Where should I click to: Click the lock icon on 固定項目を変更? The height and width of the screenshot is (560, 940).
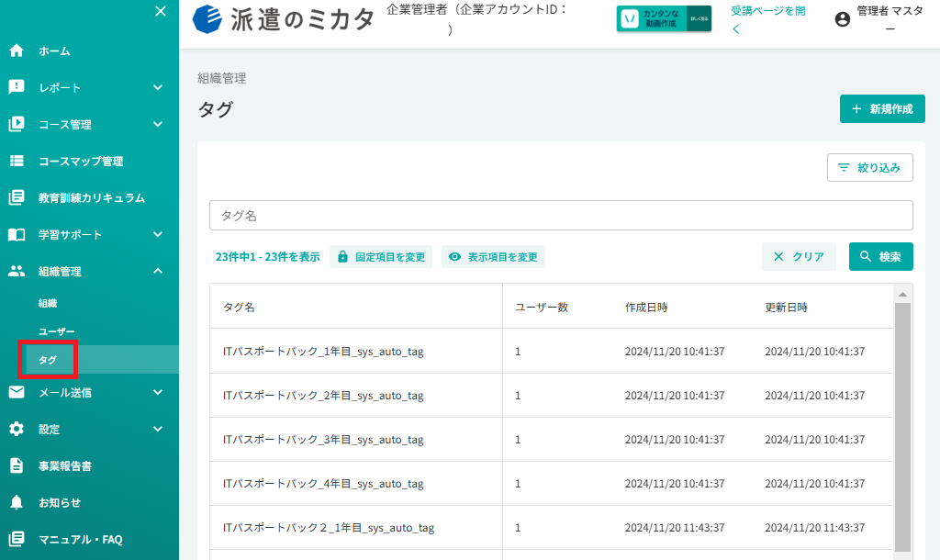[342, 257]
